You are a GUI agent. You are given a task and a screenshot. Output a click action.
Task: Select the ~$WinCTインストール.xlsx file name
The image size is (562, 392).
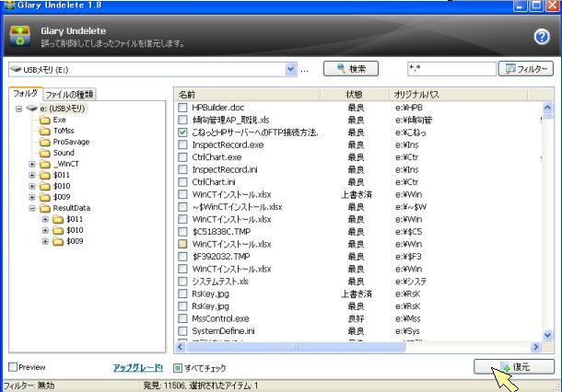tap(237, 207)
